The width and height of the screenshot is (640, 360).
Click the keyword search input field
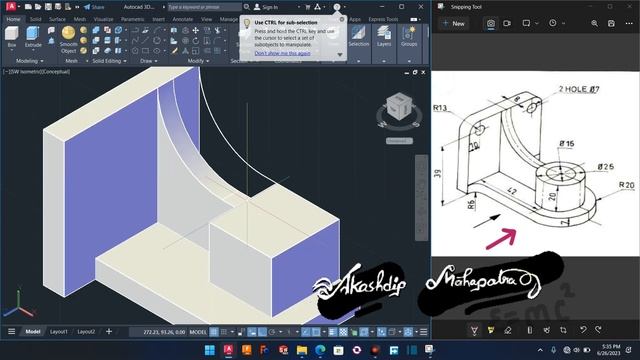204,7
